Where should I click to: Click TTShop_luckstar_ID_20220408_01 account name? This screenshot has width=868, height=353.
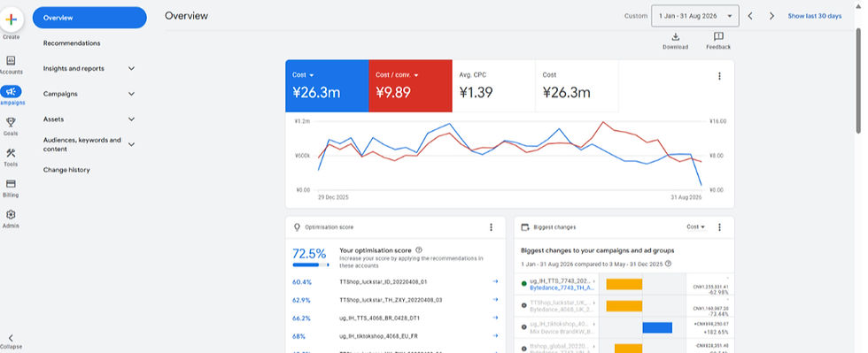click(x=383, y=282)
